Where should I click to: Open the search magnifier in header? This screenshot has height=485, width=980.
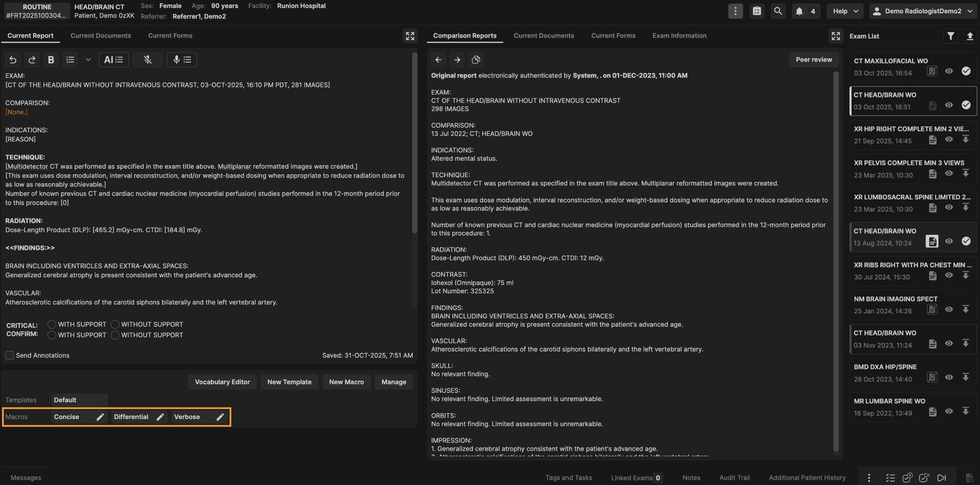778,11
